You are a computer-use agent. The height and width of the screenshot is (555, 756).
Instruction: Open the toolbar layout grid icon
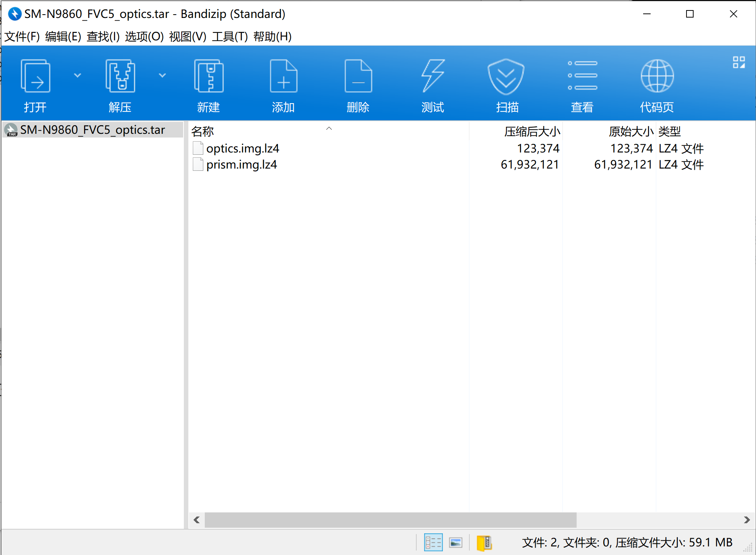pyautogui.click(x=739, y=62)
